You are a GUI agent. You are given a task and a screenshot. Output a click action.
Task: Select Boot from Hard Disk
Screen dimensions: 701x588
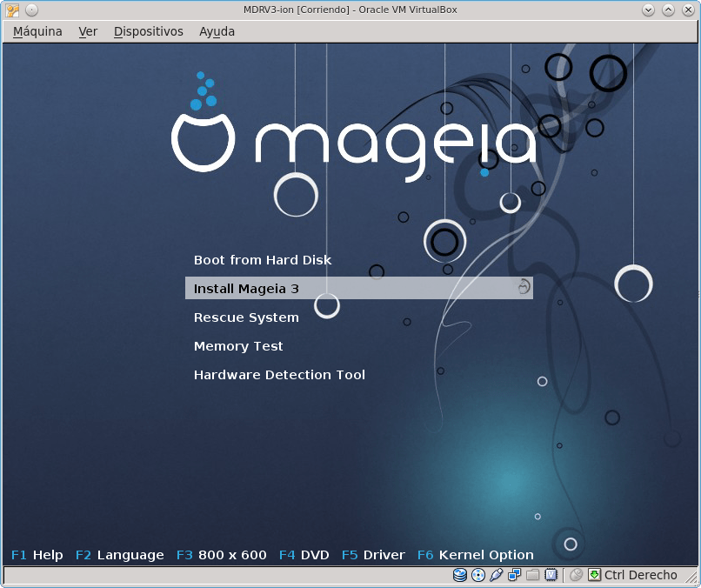coord(263,259)
